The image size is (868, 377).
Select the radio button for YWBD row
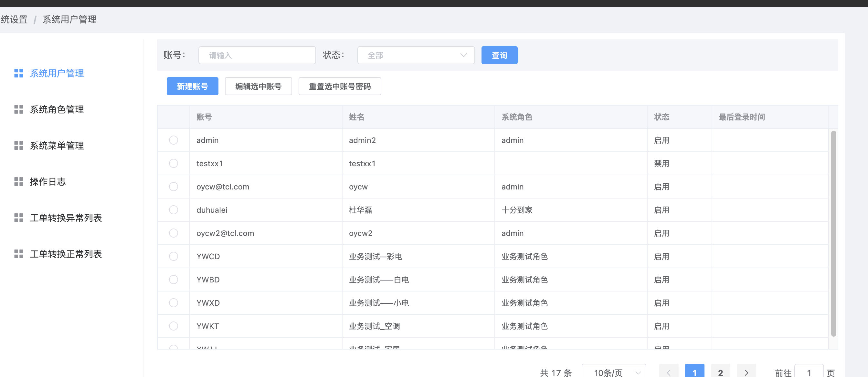point(174,280)
